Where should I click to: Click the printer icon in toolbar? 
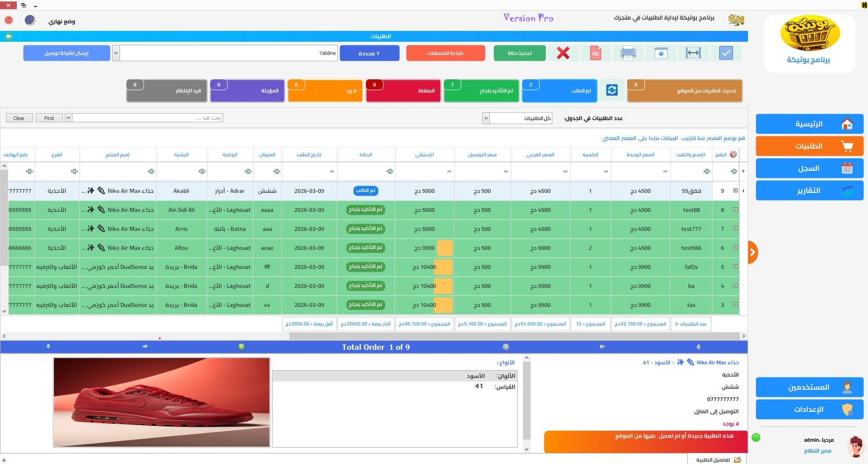pyautogui.click(x=628, y=53)
